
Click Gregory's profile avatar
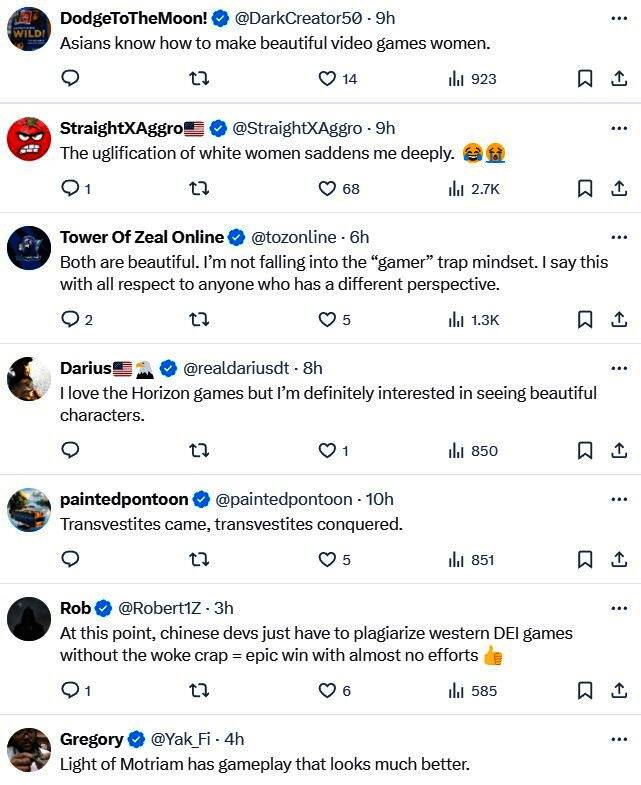point(29,750)
